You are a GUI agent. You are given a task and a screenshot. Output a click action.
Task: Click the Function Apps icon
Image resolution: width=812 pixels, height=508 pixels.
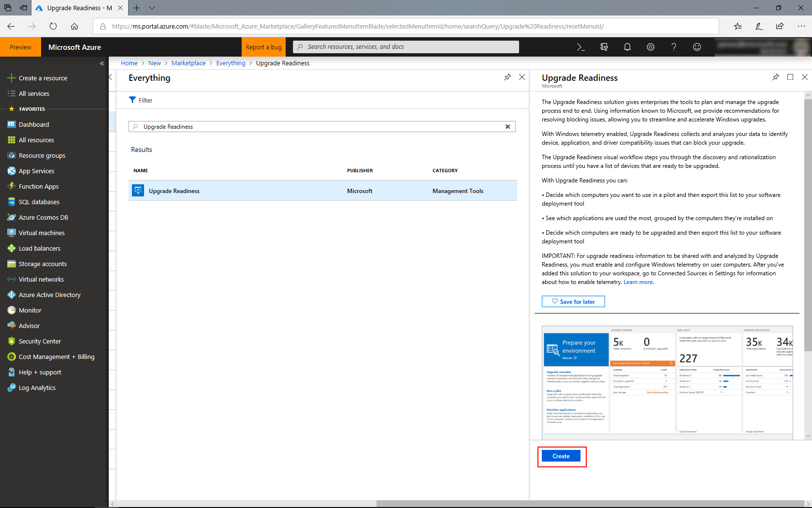[12, 186]
